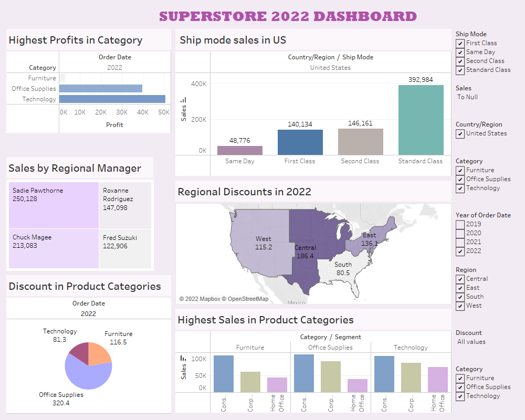Select Fred Suzuki treemap tile
This screenshot has width=525, height=420.
click(125, 248)
